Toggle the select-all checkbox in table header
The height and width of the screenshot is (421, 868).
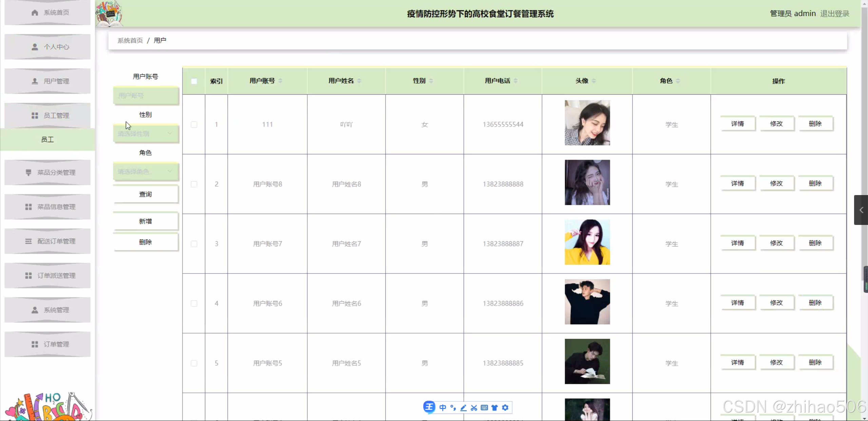pos(194,81)
